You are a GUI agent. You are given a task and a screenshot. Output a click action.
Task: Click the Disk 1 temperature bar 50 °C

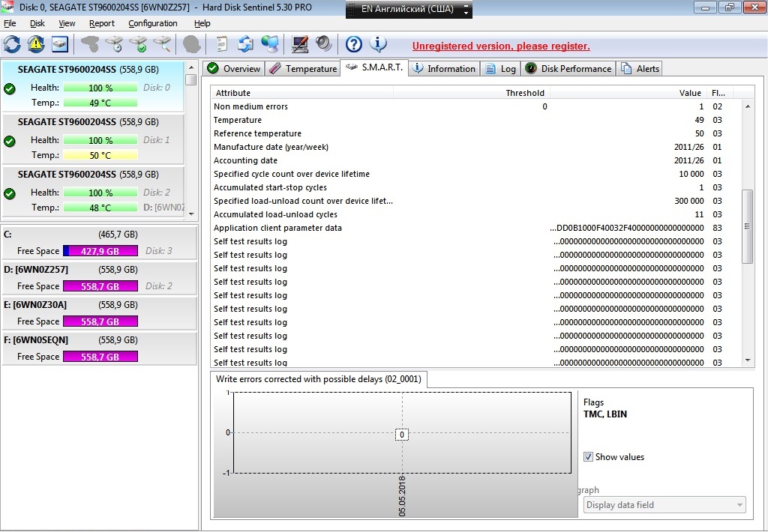click(100, 155)
